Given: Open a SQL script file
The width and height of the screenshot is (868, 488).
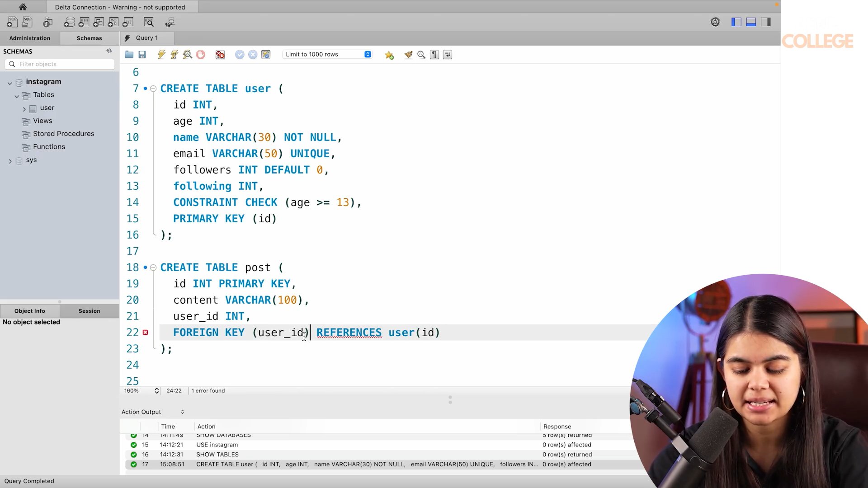Looking at the screenshot, I should [x=129, y=55].
